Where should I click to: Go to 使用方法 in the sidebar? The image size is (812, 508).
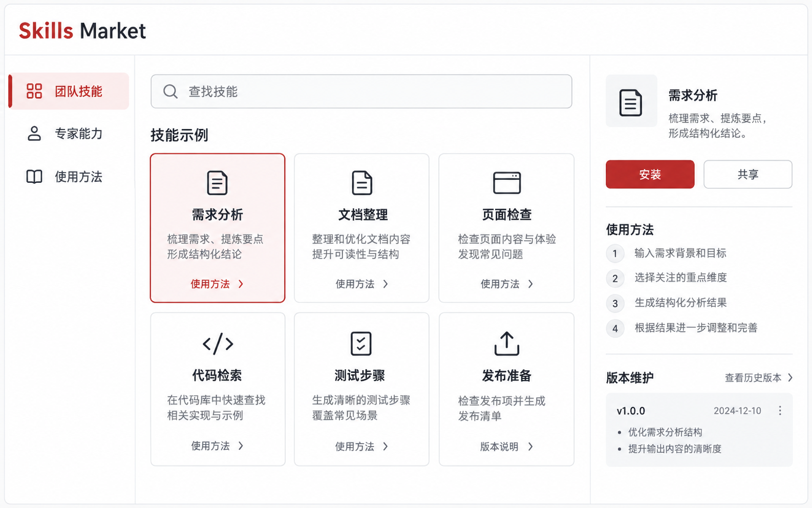[69, 177]
